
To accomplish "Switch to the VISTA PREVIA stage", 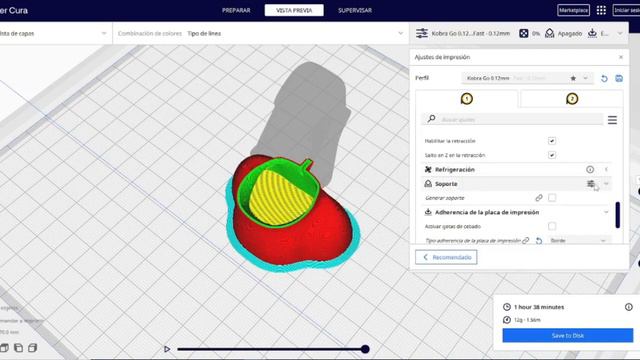I will (x=294, y=10).
